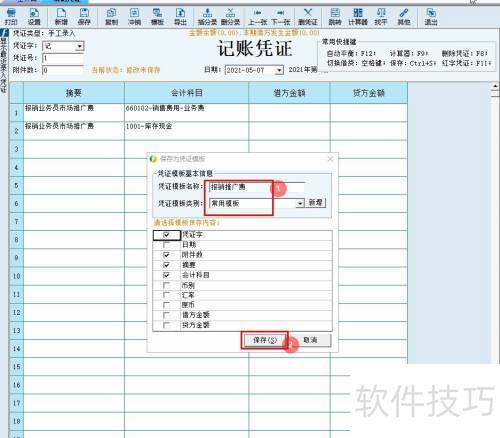Open the 计算器 calculator tool

[x=358, y=17]
